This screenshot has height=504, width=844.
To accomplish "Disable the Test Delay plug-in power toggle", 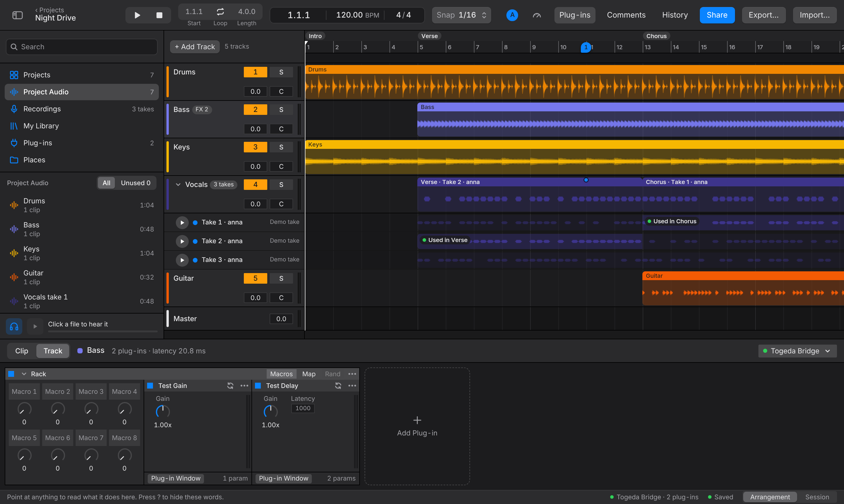I will 258,385.
